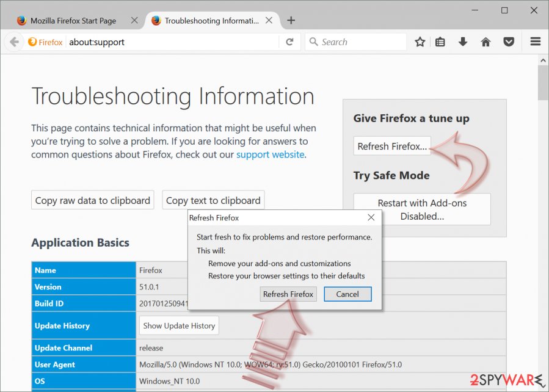Click the Search input field
549x392 pixels.
356,42
